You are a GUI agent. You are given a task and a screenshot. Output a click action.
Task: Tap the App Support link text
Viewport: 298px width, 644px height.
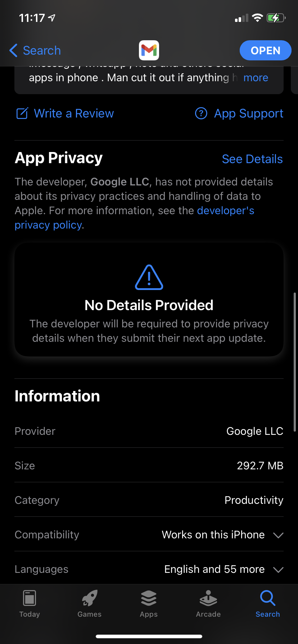coord(249,114)
